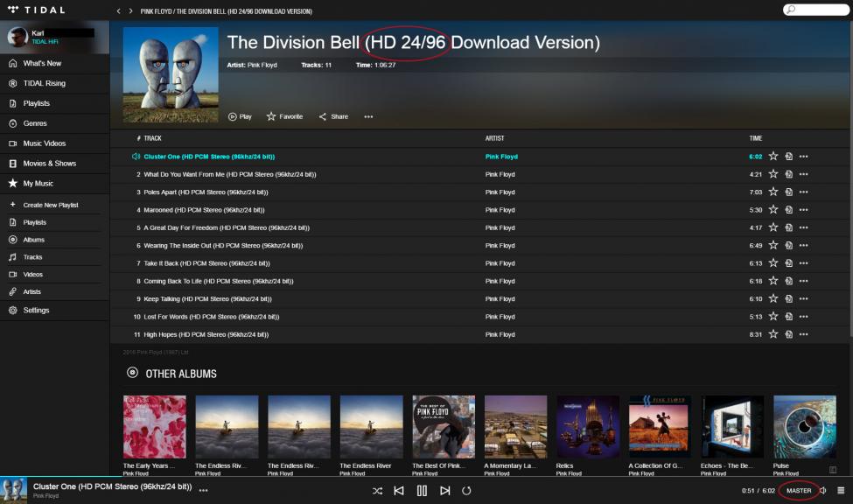This screenshot has width=853, height=504.
Task: Open more options for Poles Apart
Action: tap(803, 192)
